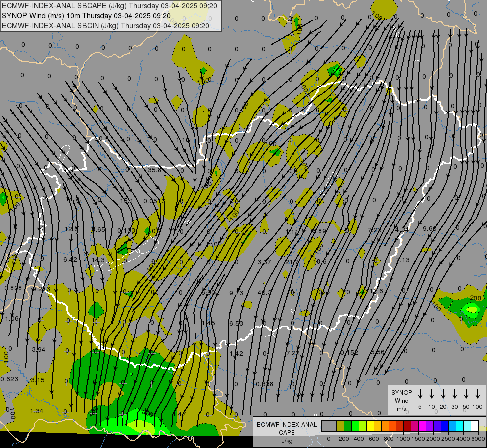Image resolution: width=487 pixels, height=448 pixels.
Task: Click the map value '1.42'
Action: [236, 353]
